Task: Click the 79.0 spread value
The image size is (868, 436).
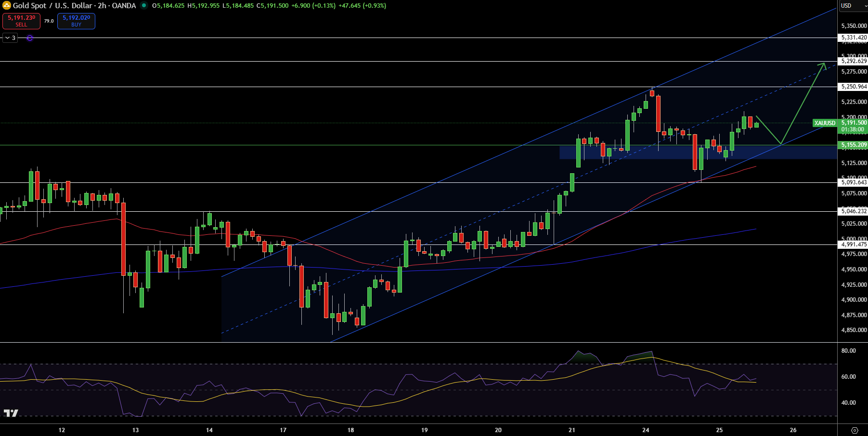Action: tap(49, 21)
